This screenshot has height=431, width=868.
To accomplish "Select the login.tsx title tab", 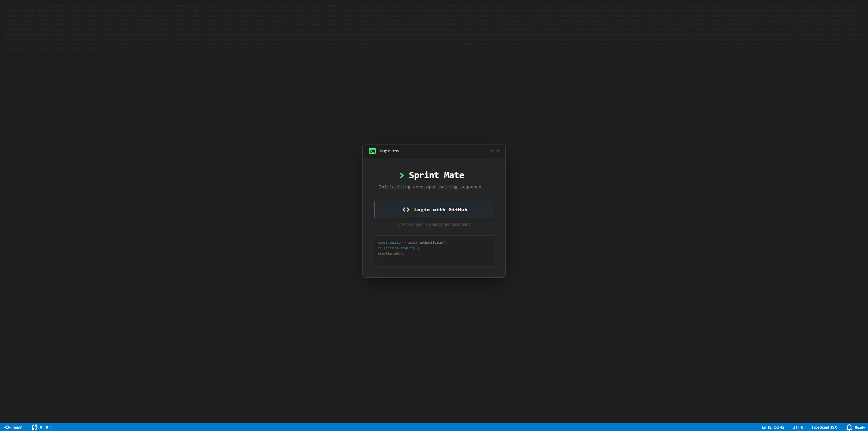I will (x=389, y=151).
